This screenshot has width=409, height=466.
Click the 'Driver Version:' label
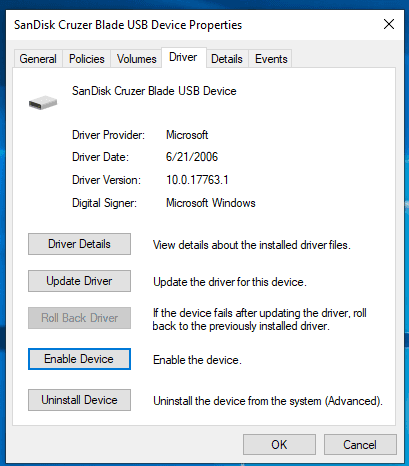(x=106, y=180)
